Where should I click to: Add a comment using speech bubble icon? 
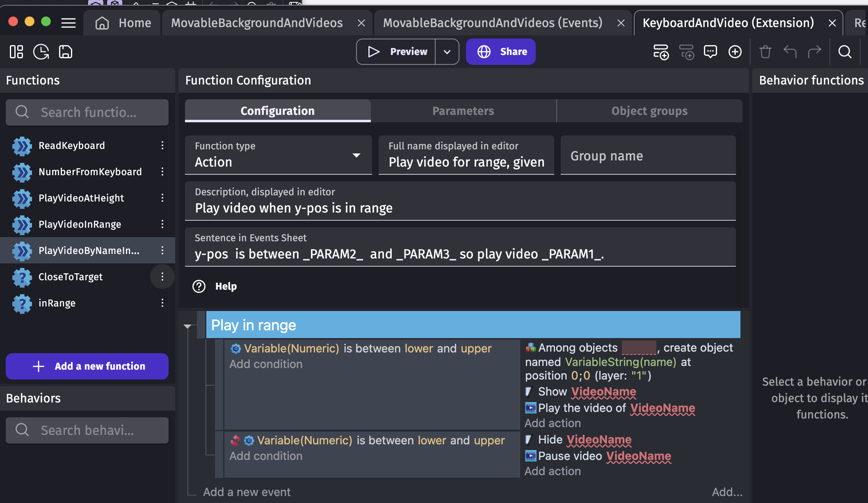click(710, 52)
